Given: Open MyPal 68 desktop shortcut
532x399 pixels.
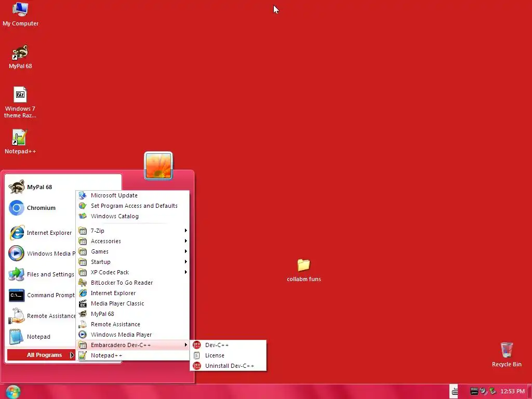Looking at the screenshot, I should (x=20, y=57).
